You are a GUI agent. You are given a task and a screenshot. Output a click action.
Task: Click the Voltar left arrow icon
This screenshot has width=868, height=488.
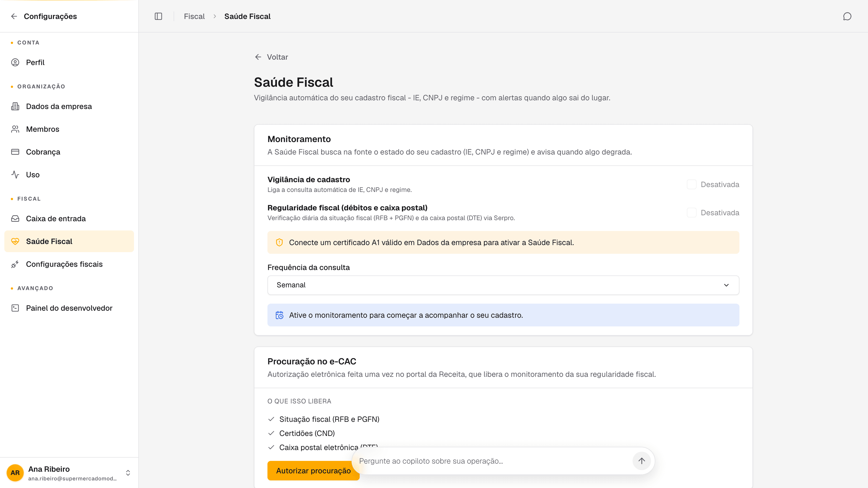click(x=258, y=57)
